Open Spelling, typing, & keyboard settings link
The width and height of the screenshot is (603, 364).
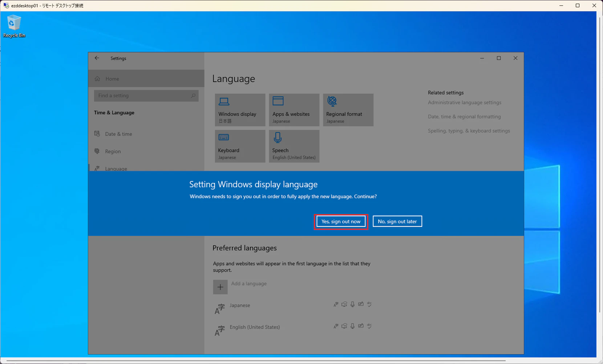click(469, 131)
